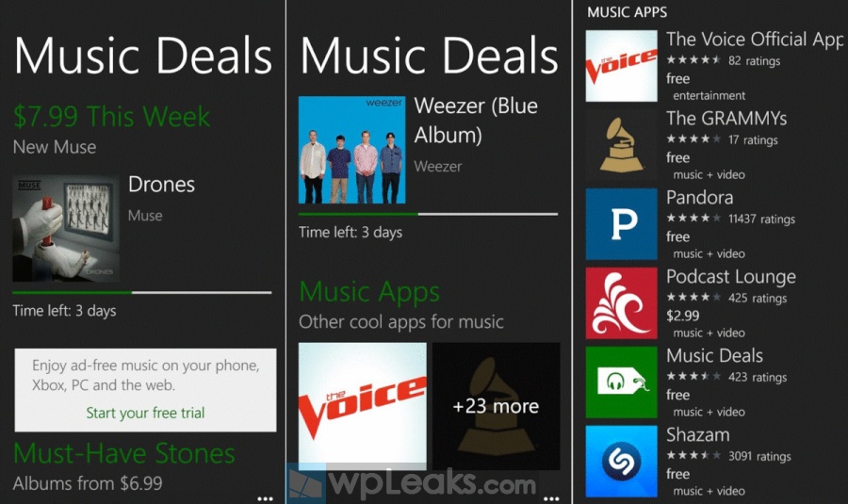Open The Voice Official App icon
This screenshot has width=848, height=504.
point(622,66)
